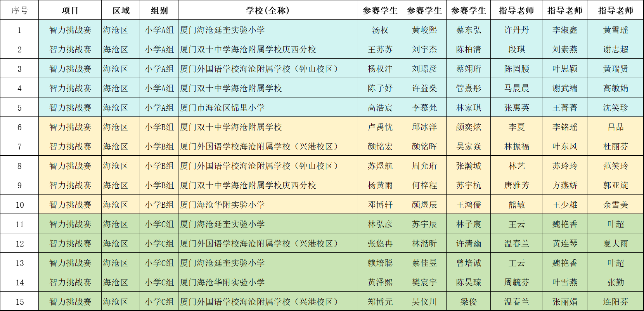Select teacher cell 叶思颖
Viewport: 644px width, 311px height.
pos(565,69)
